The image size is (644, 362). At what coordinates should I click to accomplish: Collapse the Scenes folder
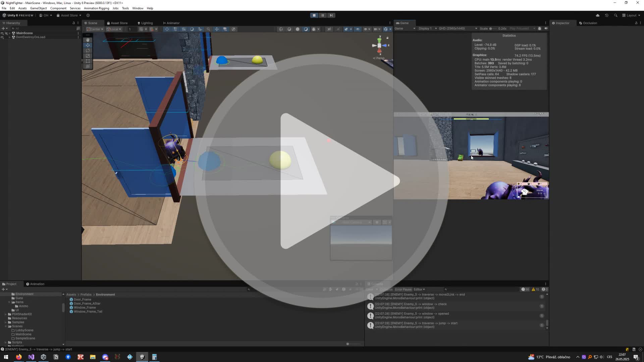click(6, 326)
